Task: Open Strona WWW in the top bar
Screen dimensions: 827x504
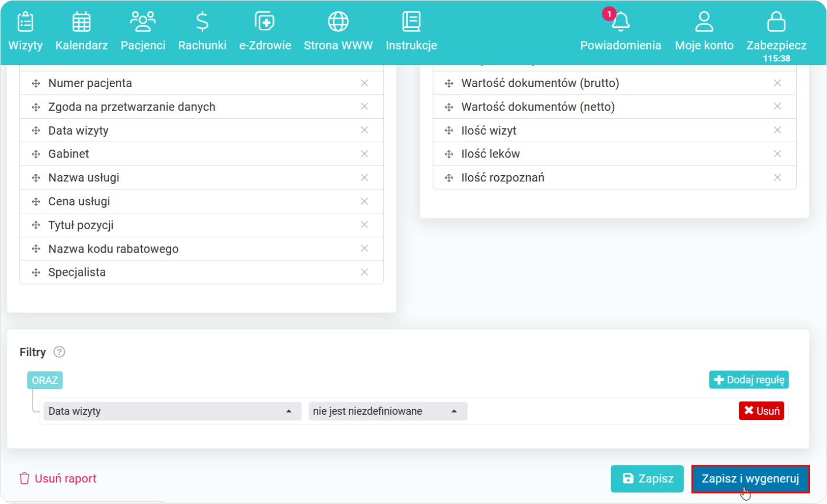Action: tap(338, 32)
